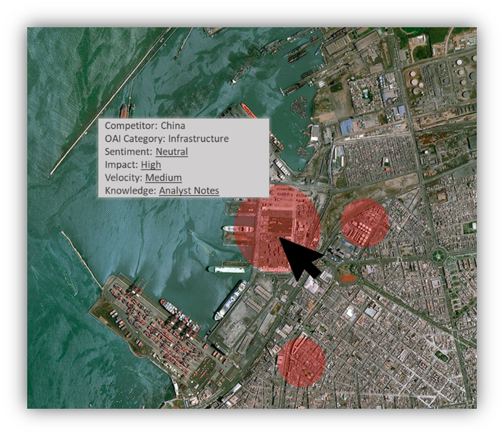The image size is (504, 436).
Task: Open the Analyst Notes knowledge link
Action: 189,191
